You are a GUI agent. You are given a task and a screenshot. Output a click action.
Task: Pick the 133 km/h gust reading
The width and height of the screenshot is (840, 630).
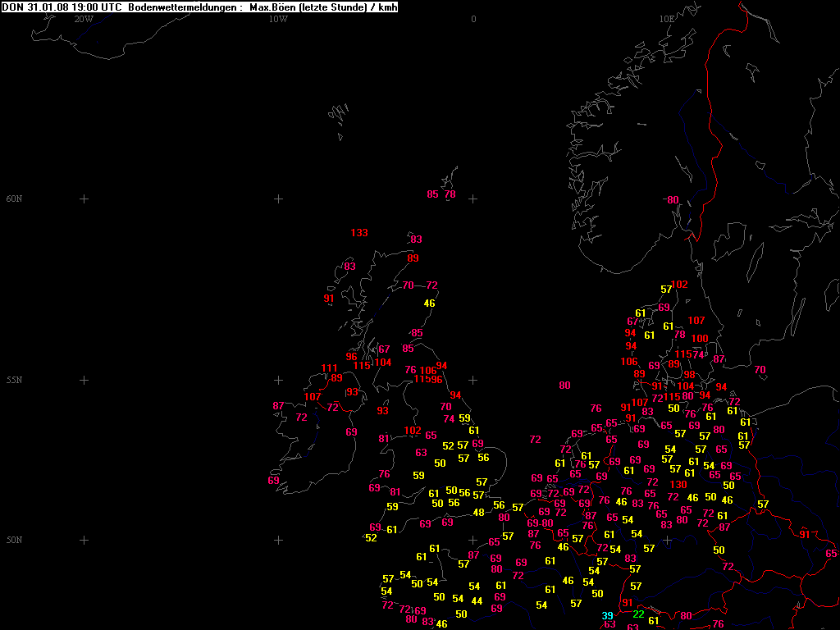click(359, 233)
